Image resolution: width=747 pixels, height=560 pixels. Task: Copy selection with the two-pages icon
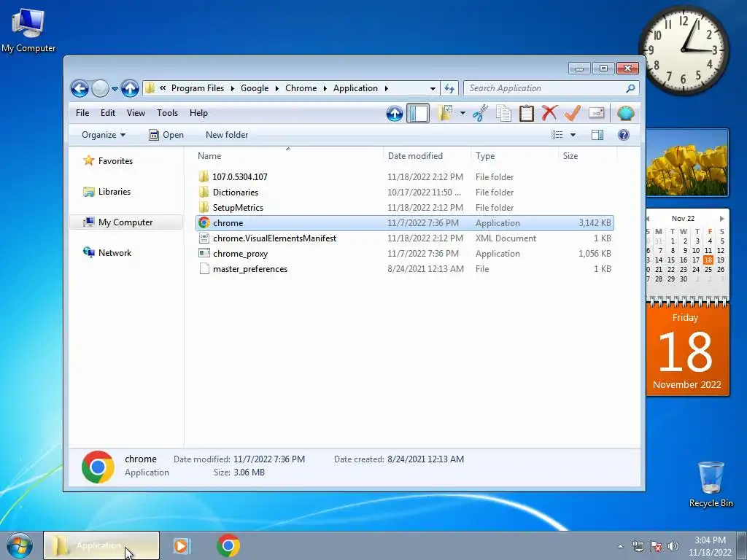pos(503,113)
